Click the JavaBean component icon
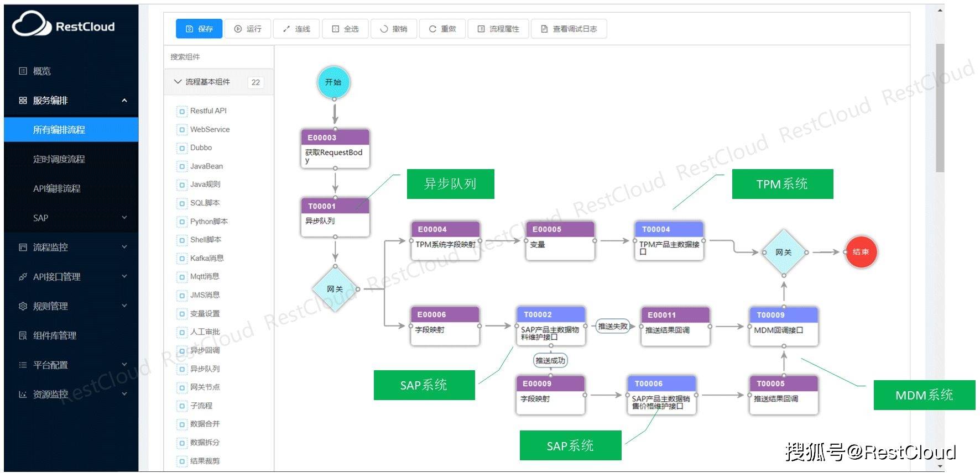Screen dimensions: 980x473 [x=182, y=166]
